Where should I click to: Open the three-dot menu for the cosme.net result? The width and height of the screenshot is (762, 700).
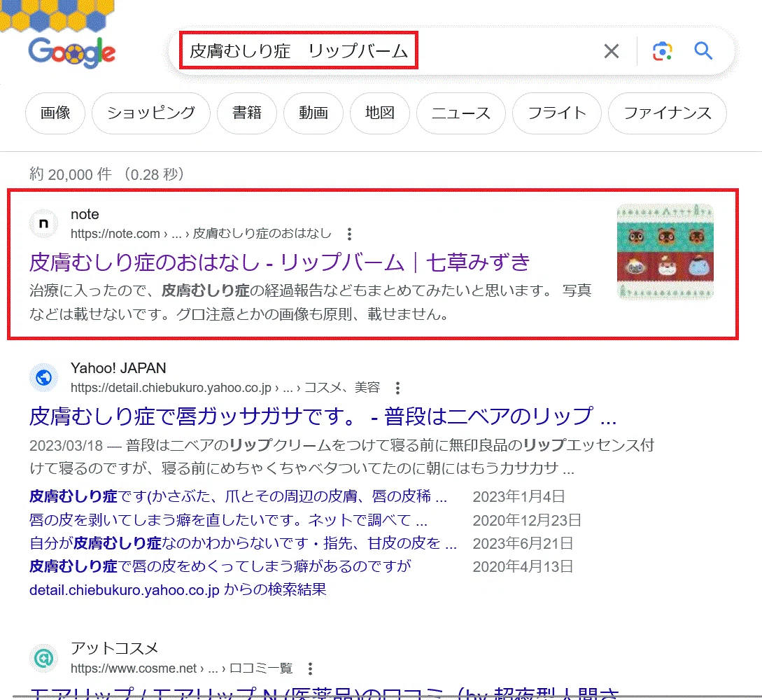pos(310,668)
